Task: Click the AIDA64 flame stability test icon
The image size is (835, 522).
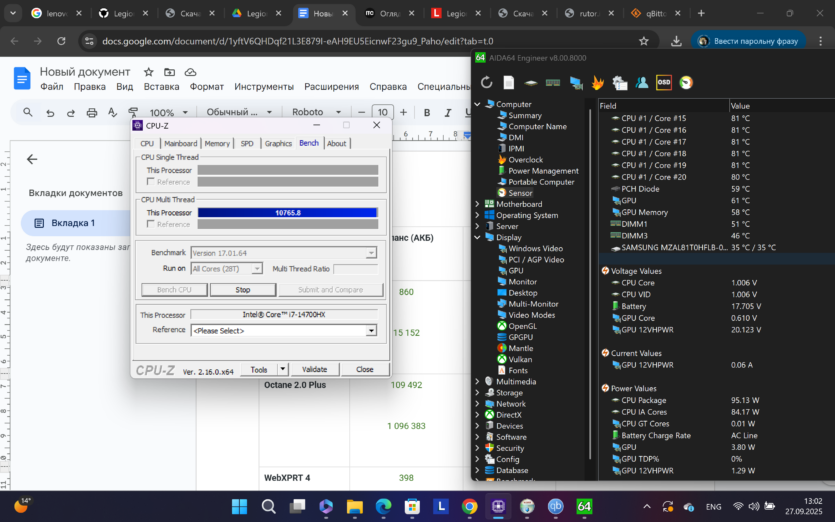Action: tap(597, 83)
